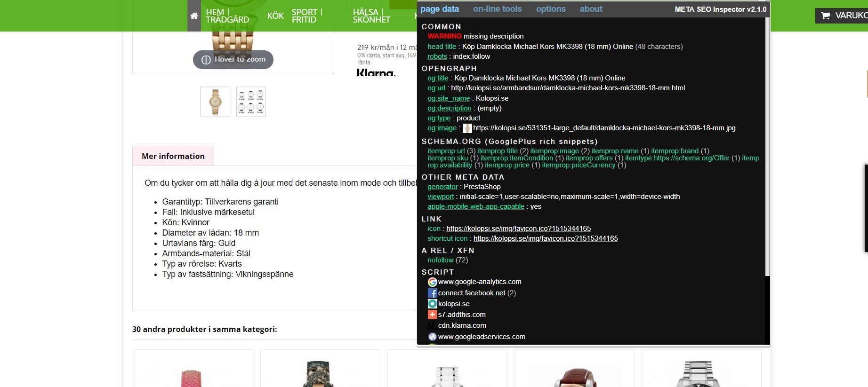Open the options tab
Screen dimensions: 868x387
click(551, 9)
